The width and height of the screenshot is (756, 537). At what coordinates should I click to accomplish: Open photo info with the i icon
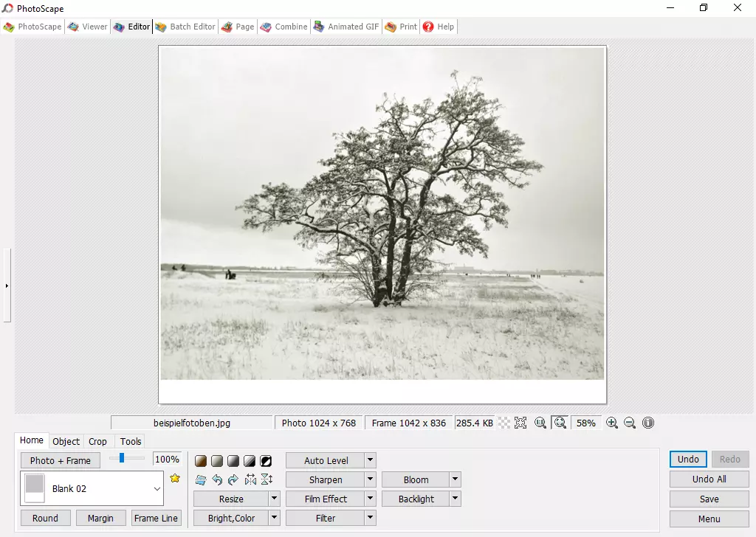pos(648,423)
